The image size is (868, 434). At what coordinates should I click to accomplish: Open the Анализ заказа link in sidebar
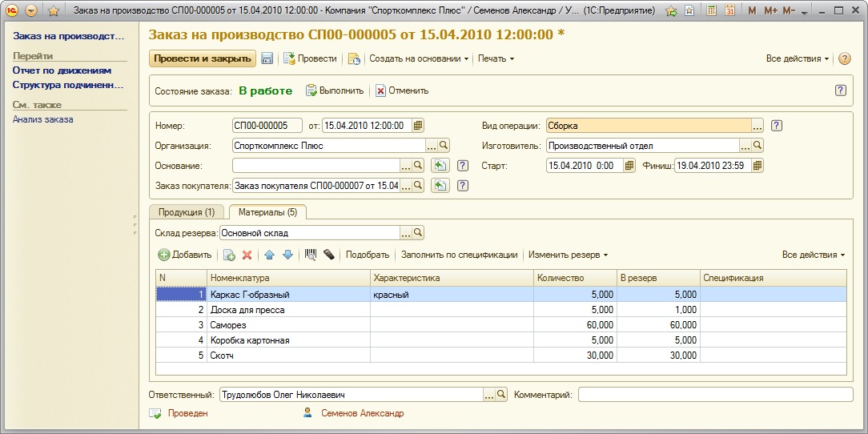pos(43,119)
